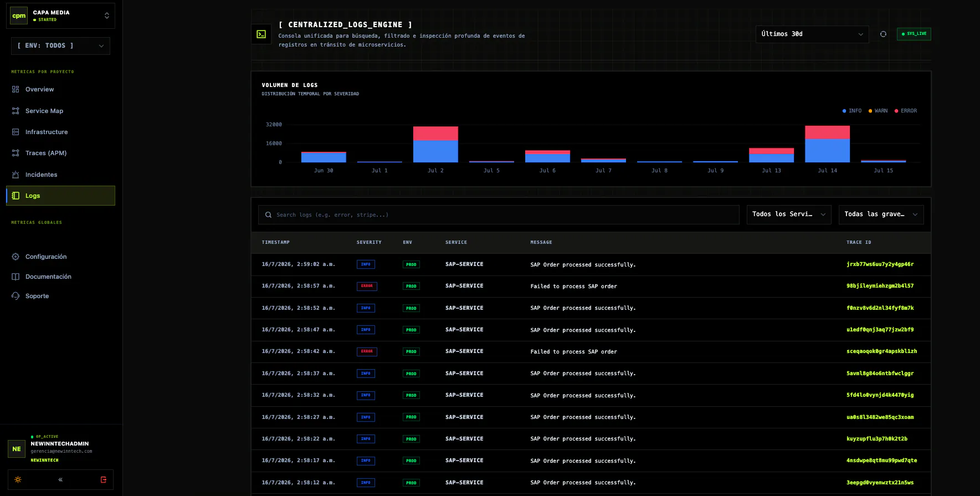Click the gerencia@newinntech.com user email
Image resolution: width=980 pixels, height=496 pixels.
(61, 451)
